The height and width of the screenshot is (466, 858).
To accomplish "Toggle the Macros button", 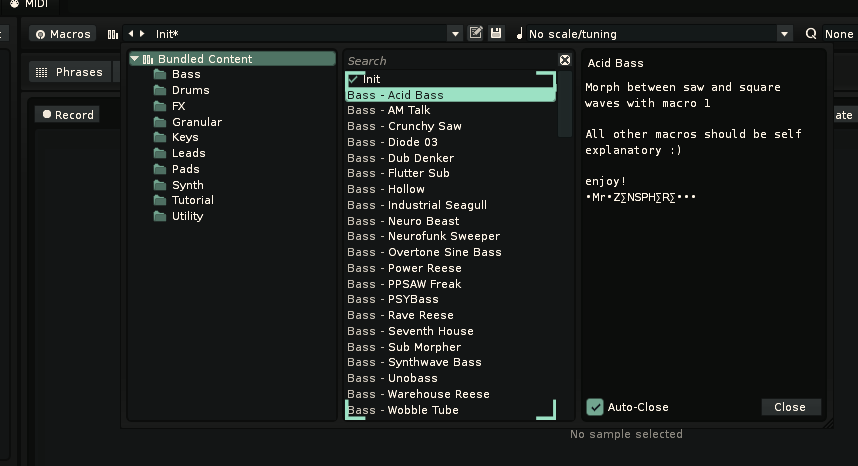I will pyautogui.click(x=63, y=34).
